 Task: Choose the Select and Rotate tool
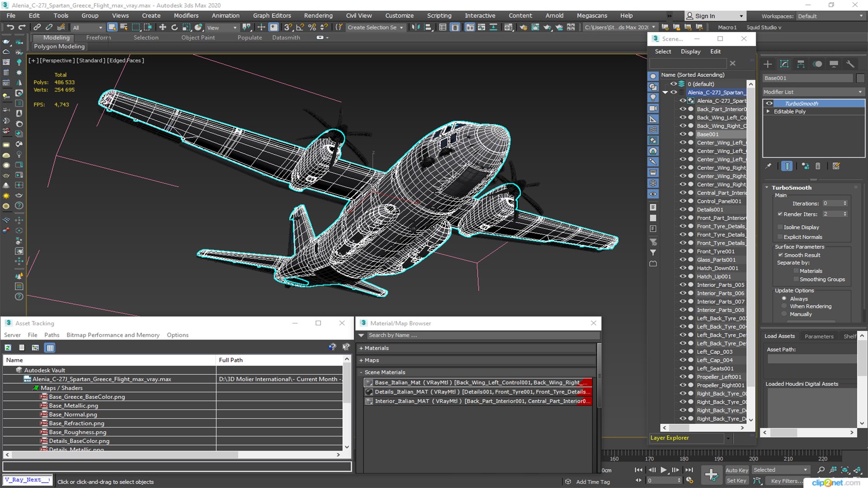(175, 27)
